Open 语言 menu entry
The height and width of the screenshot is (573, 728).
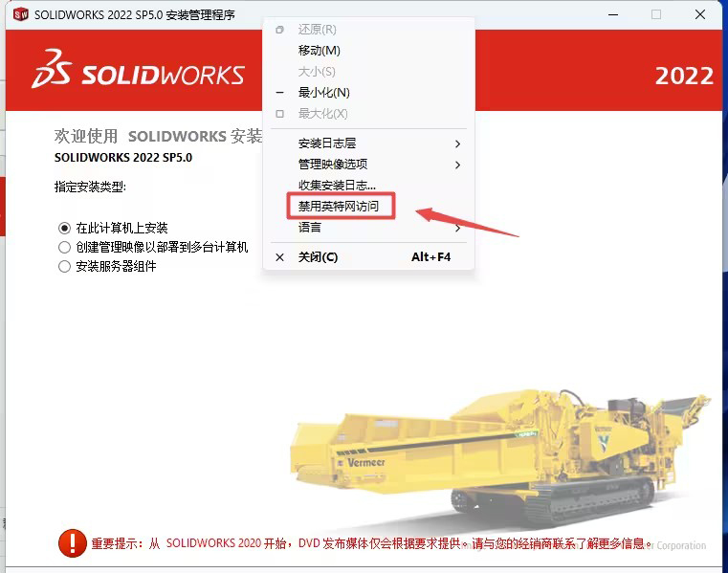click(x=368, y=227)
